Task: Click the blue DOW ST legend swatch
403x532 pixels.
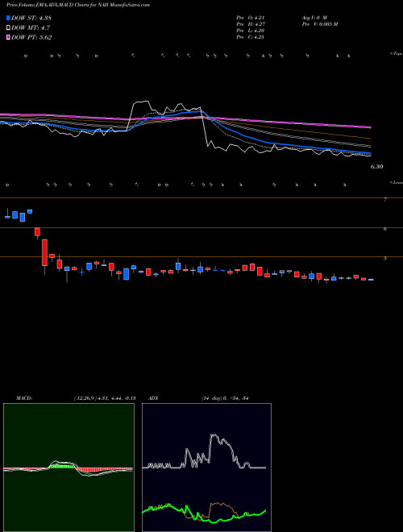Action: [8, 18]
